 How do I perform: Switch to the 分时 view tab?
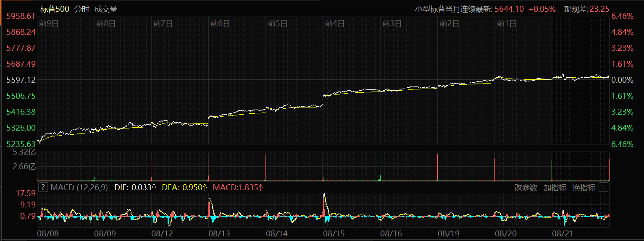(82, 9)
